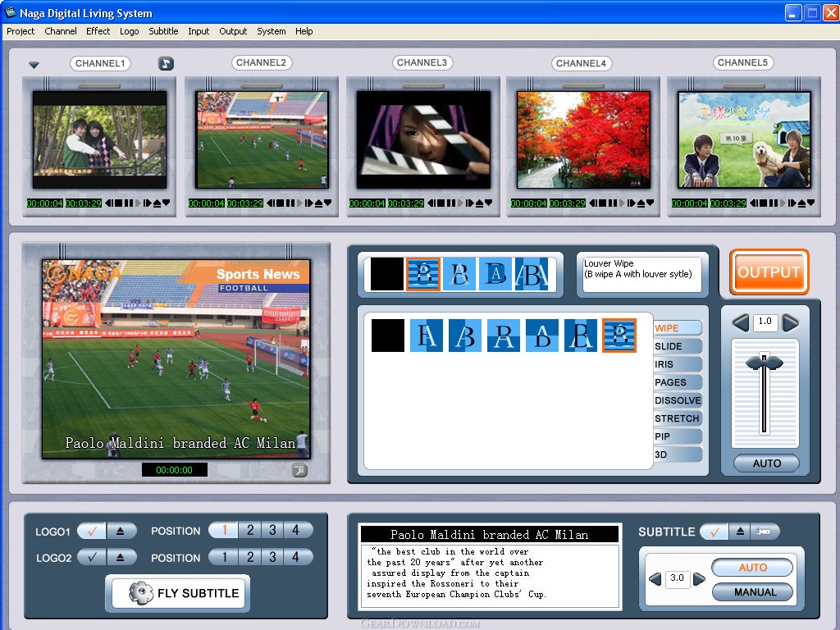Click the FLY SUBTITLE button
The width and height of the screenshot is (840, 630).
(178, 593)
